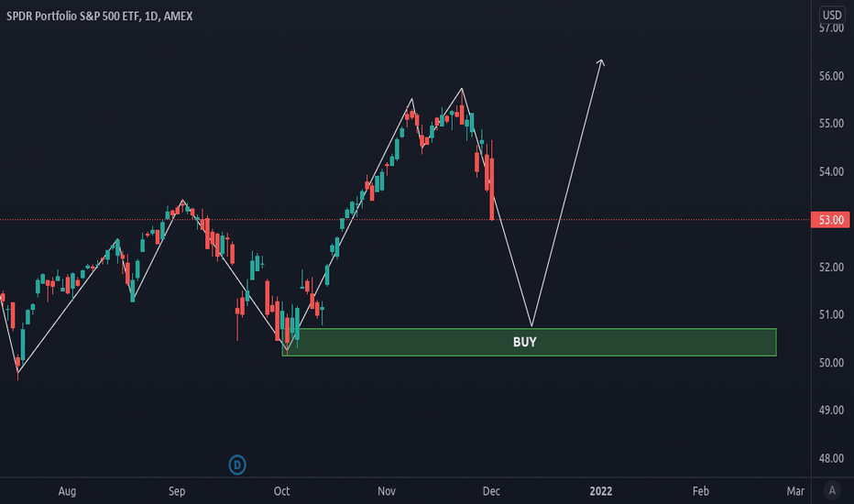Click the dividend 'D' marker icon
This screenshot has width=854, height=504.
tap(237, 465)
